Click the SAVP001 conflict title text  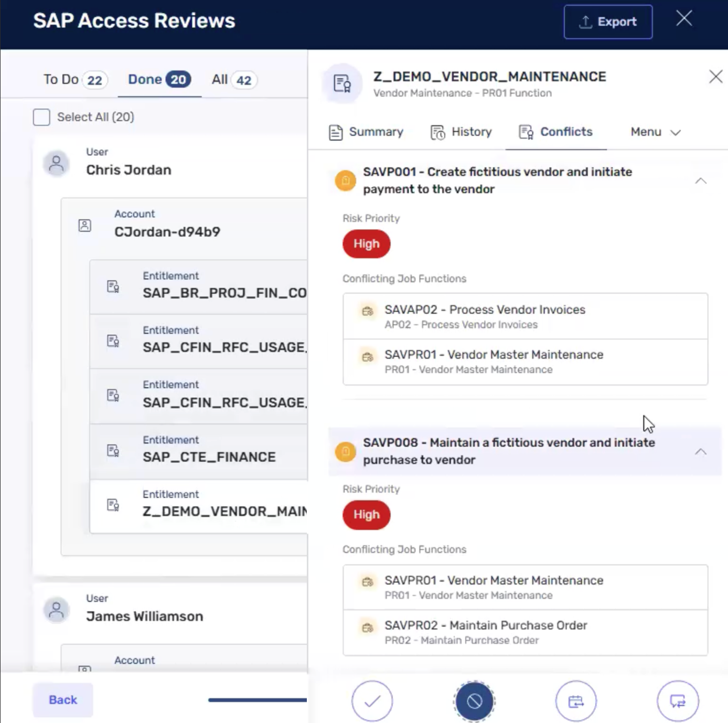pyautogui.click(x=497, y=180)
